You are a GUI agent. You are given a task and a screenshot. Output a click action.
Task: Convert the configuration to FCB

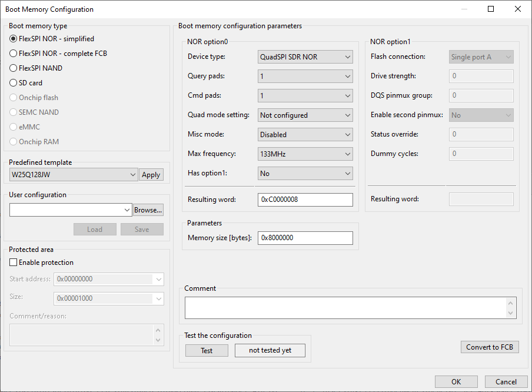coord(490,347)
